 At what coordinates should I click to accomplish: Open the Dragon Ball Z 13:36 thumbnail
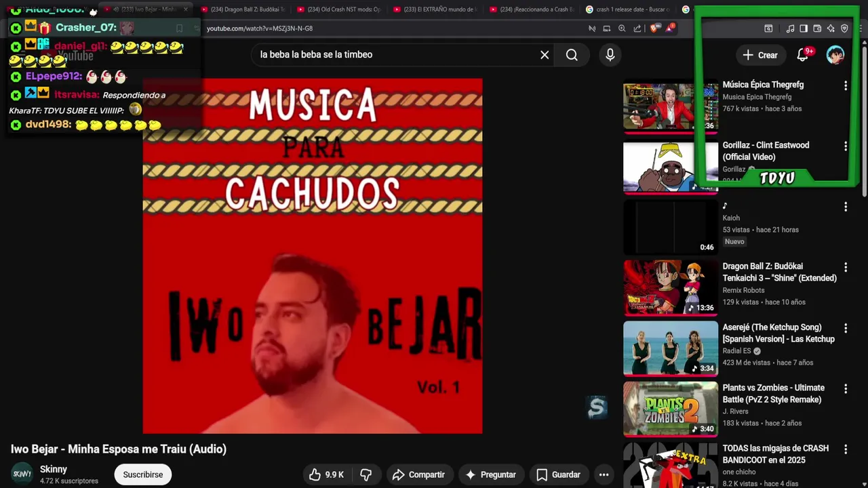[x=671, y=287]
